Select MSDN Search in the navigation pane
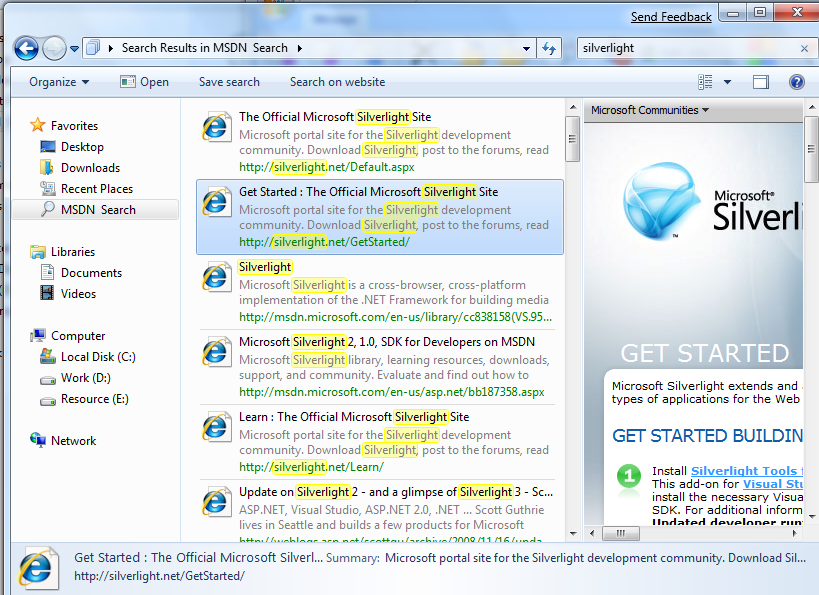The height and width of the screenshot is (595, 819). click(98, 209)
